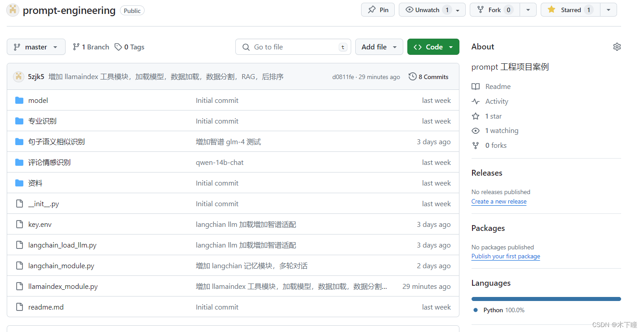This screenshot has width=644, height=332.
Task: Open langchain_module.py file
Action: pyautogui.click(x=61, y=266)
